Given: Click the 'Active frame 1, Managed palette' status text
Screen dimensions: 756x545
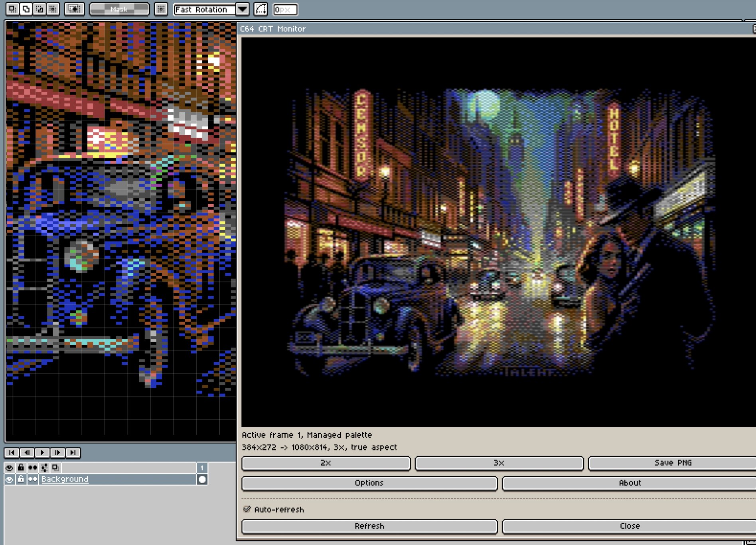Looking at the screenshot, I should 307,435.
